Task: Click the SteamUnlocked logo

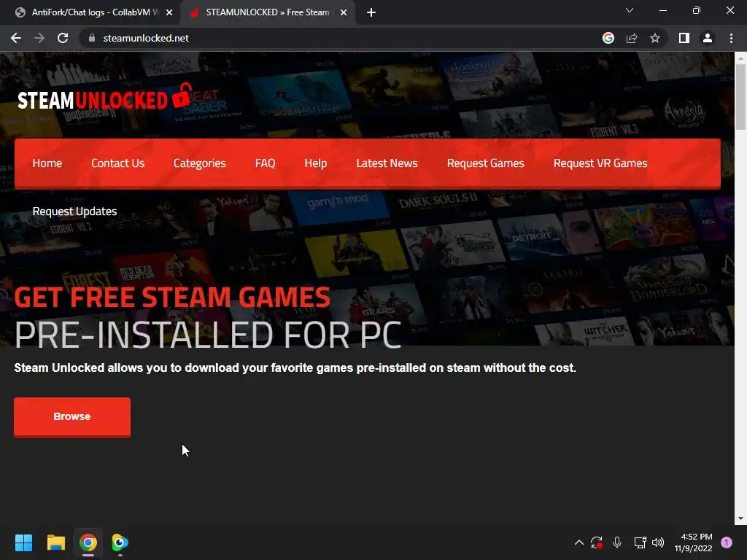Action: pyautogui.click(x=105, y=97)
